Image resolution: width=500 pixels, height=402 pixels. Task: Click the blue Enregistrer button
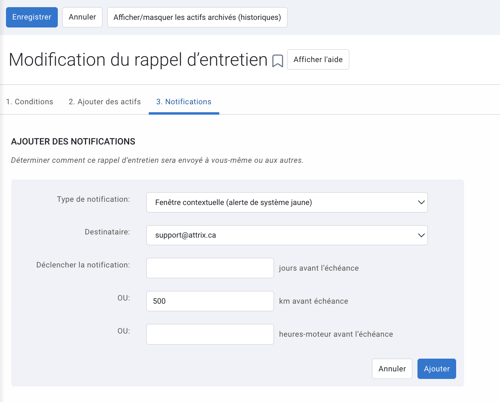point(32,17)
